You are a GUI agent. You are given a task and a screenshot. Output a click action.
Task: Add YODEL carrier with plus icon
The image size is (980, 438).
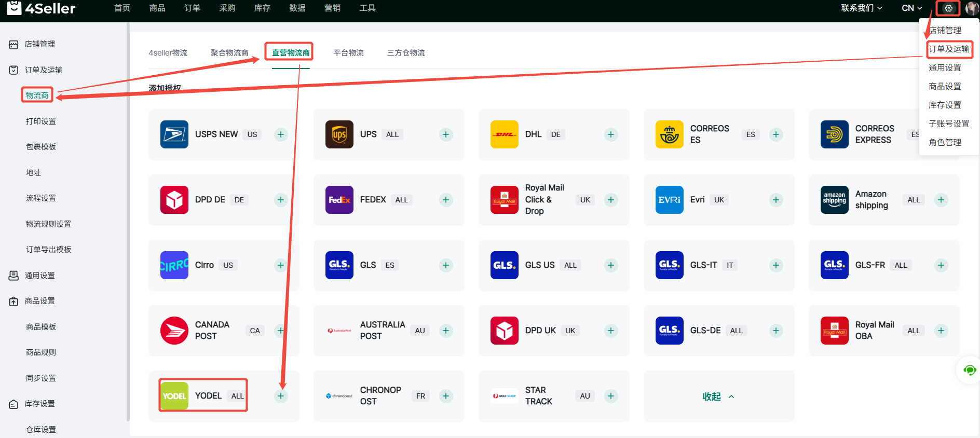281,396
